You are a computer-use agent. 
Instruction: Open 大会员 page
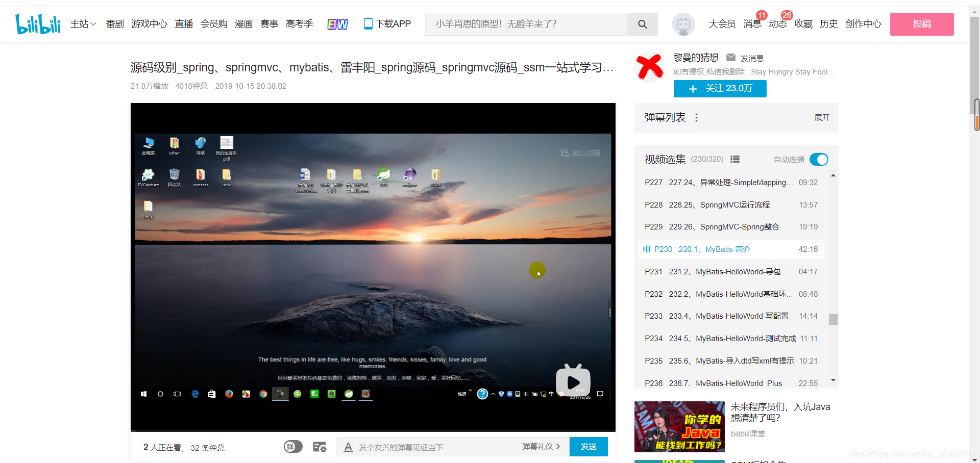pos(722,24)
